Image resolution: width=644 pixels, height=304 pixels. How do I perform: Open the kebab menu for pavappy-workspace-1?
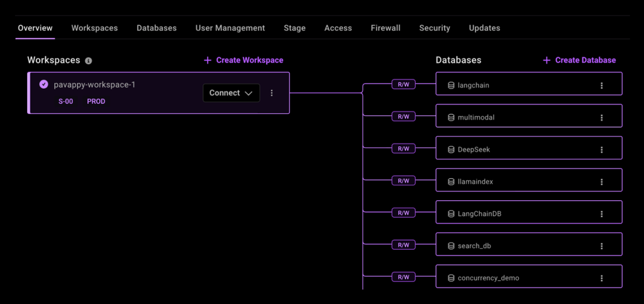click(x=272, y=93)
